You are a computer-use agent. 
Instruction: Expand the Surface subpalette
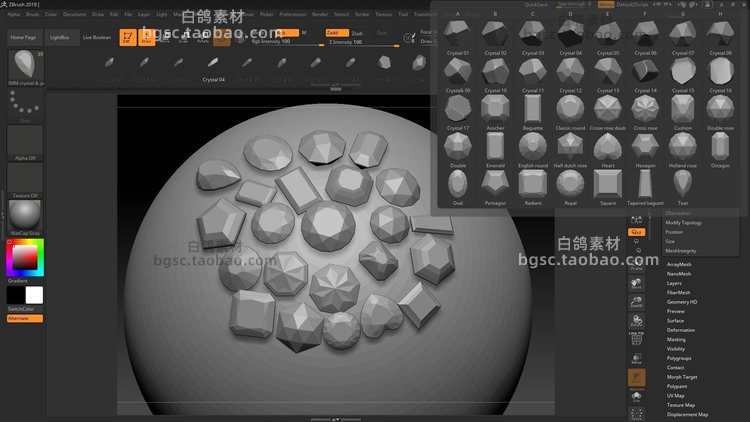pyautogui.click(x=675, y=321)
